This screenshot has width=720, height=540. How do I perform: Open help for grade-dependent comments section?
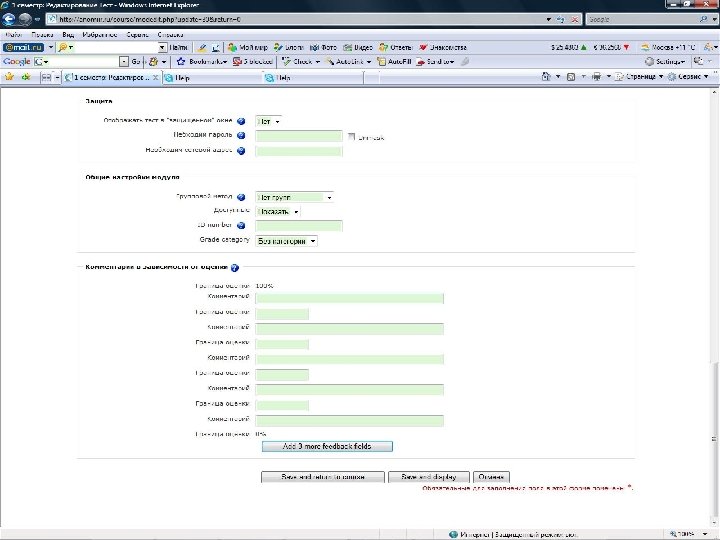(235, 268)
